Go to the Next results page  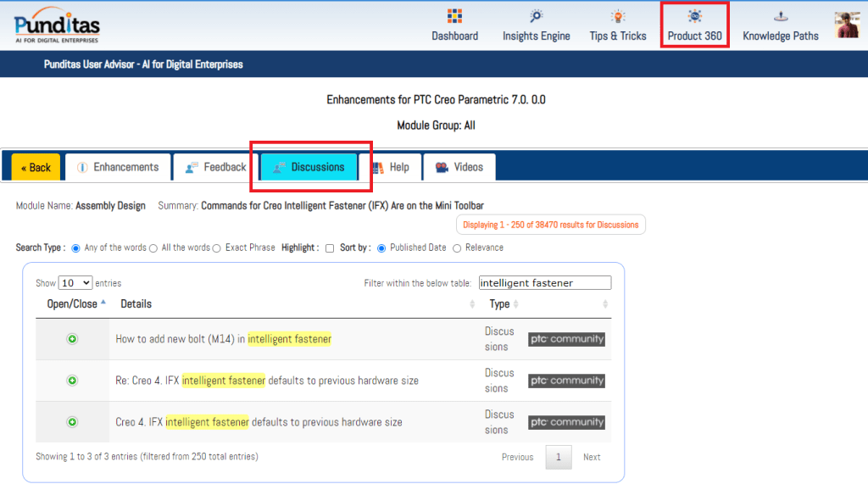(591, 457)
